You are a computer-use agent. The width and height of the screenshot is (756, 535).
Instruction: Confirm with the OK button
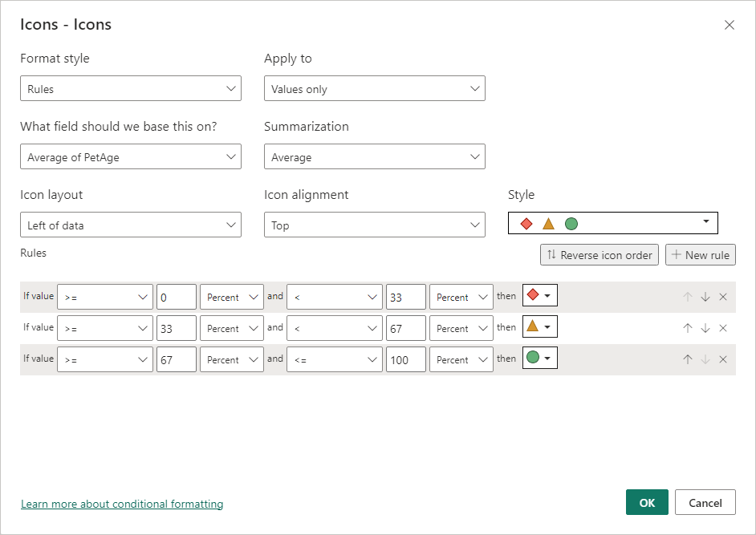[647, 503]
